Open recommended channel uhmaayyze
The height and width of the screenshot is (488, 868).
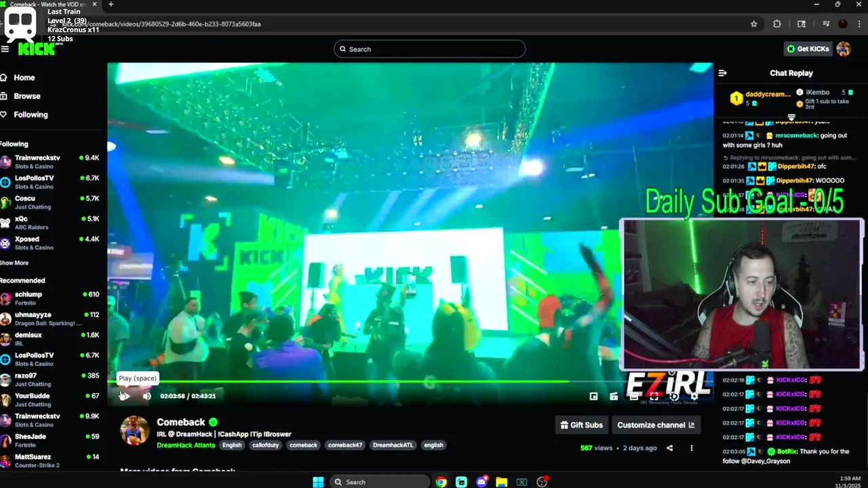click(x=50, y=319)
